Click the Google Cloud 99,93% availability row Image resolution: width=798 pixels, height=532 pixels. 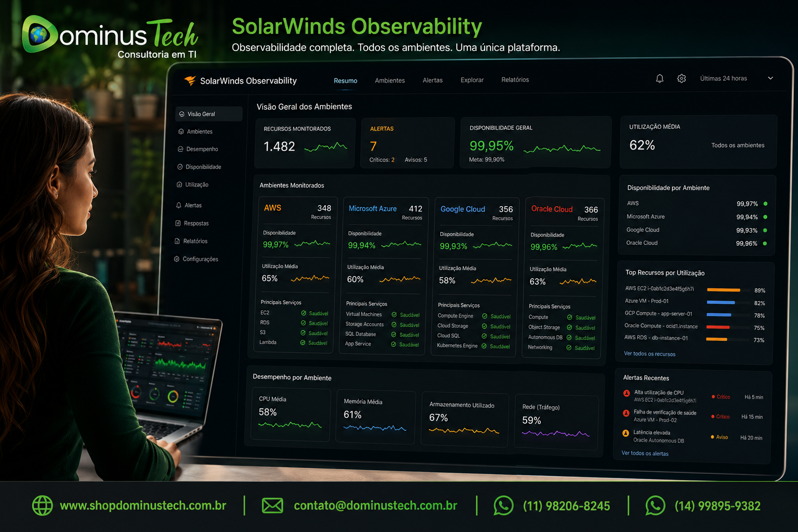(697, 230)
